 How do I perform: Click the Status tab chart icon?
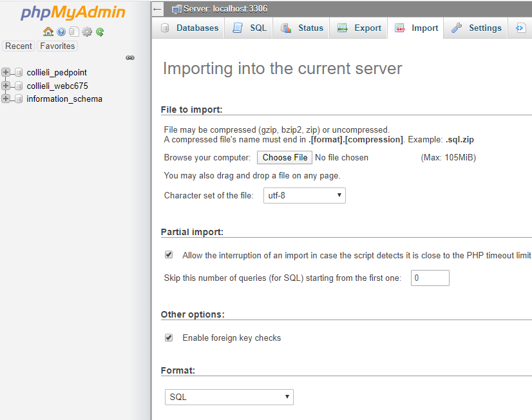[x=286, y=28]
